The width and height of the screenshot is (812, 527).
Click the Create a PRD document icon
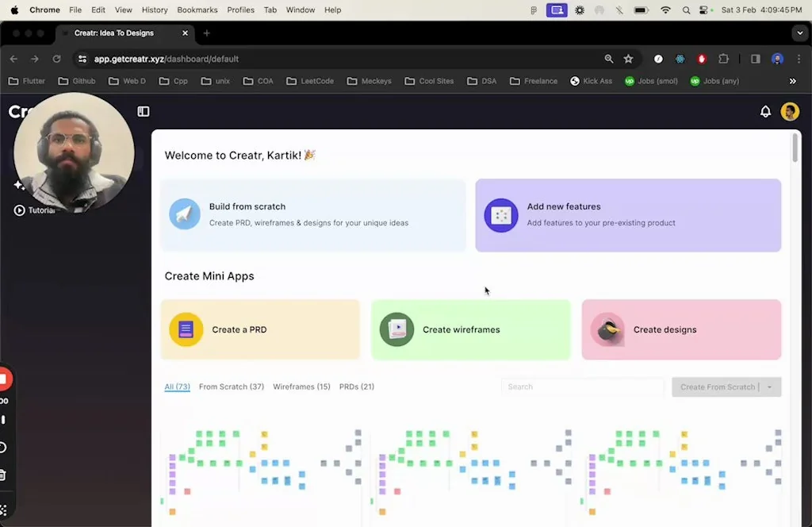pos(186,329)
